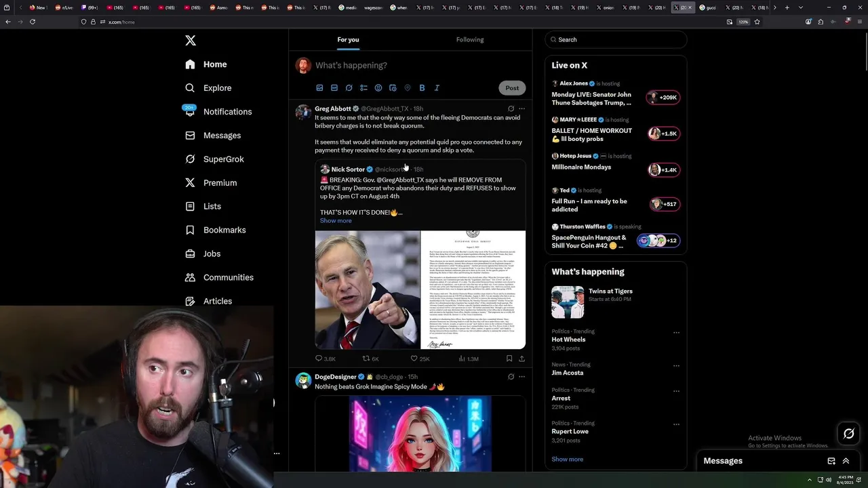Viewport: 868px width, 488px height.
Task: Switch to the Following tab
Action: (x=470, y=39)
